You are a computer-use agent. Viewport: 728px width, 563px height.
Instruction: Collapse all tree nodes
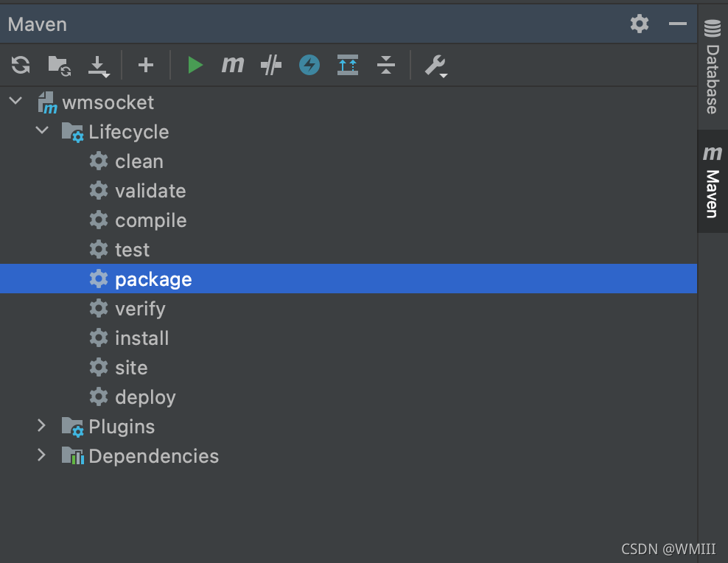click(386, 65)
